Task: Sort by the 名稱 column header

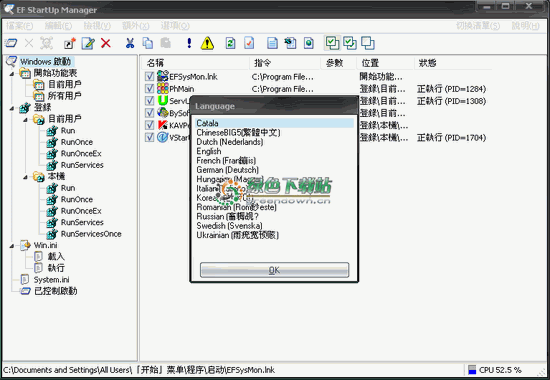Action: [195, 63]
